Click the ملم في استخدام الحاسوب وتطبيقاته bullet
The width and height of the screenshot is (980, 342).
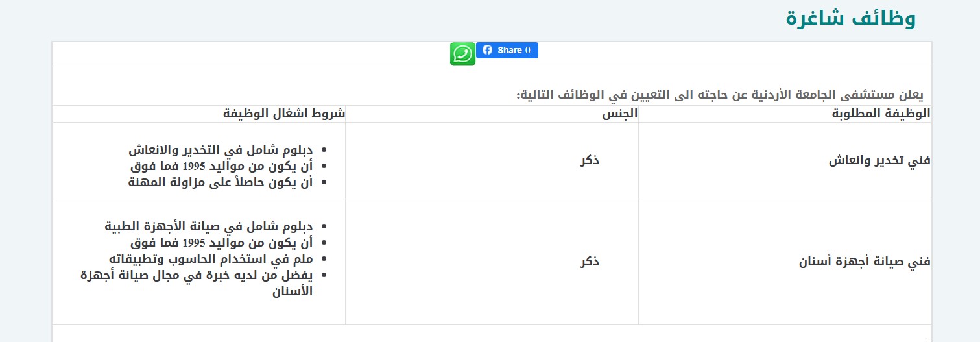211,258
